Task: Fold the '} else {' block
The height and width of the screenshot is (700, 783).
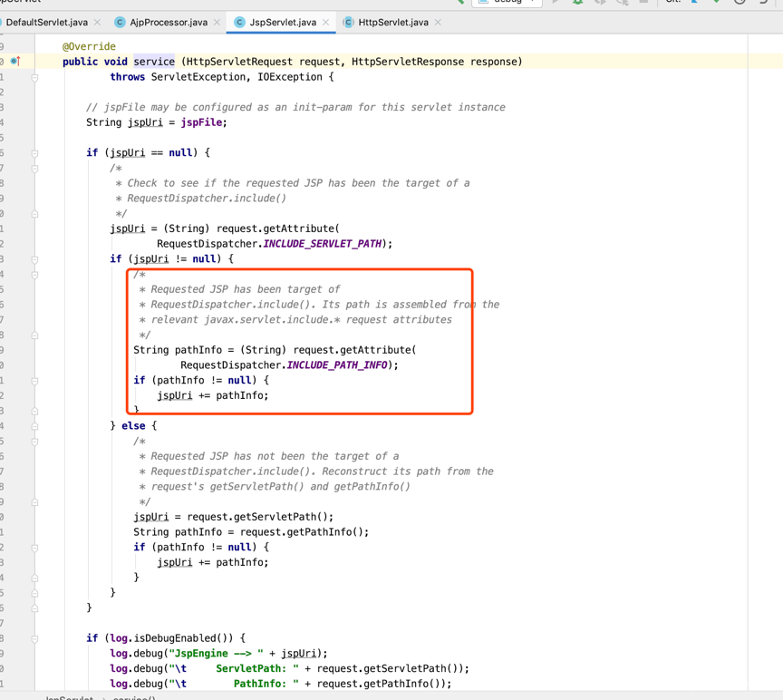Action: [34, 427]
